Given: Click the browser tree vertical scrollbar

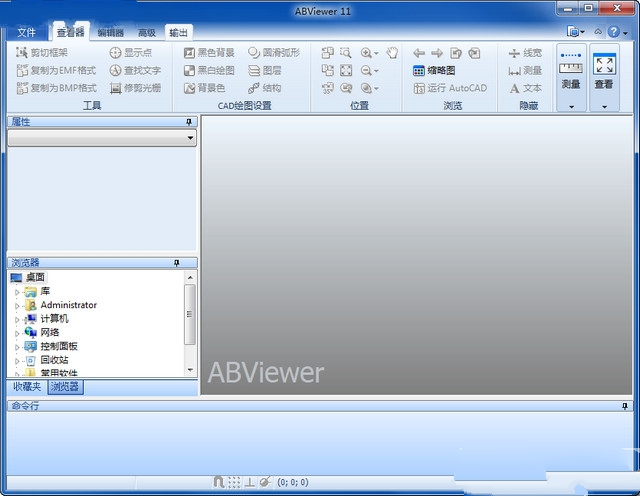Looking at the screenshot, I should pyautogui.click(x=190, y=323).
